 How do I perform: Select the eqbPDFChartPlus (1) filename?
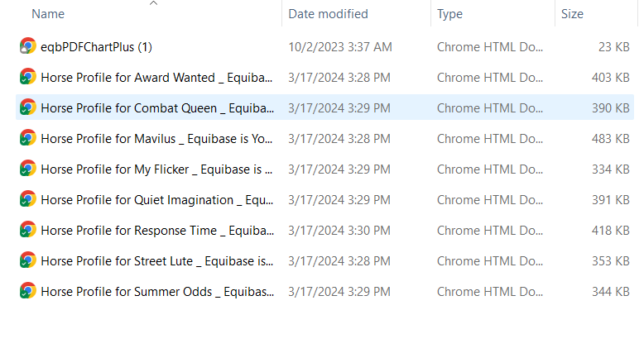[x=96, y=47]
